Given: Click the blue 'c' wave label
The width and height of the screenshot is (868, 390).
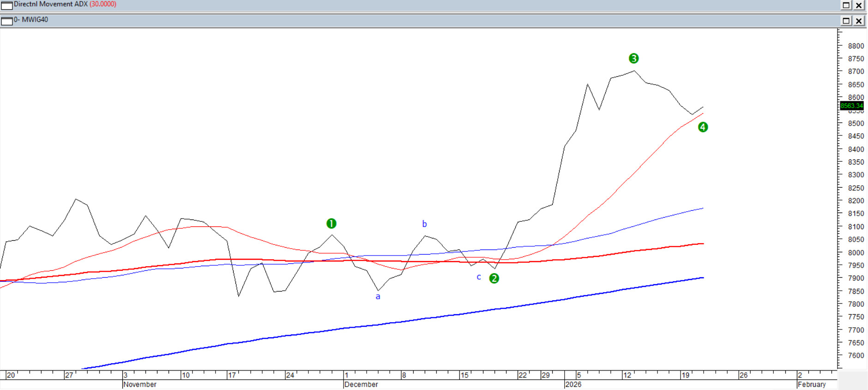Looking at the screenshot, I should point(479,277).
